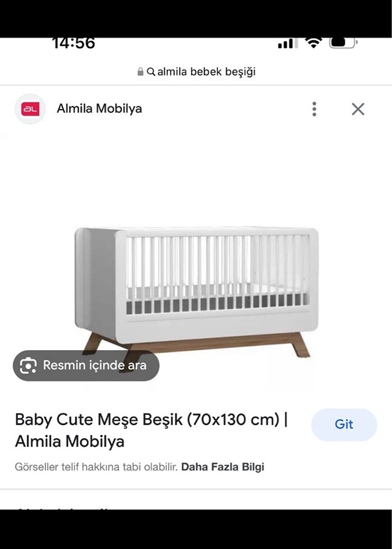Tap the blue 'Git' button
Image resolution: width=392 pixels, height=549 pixels.
[344, 425]
